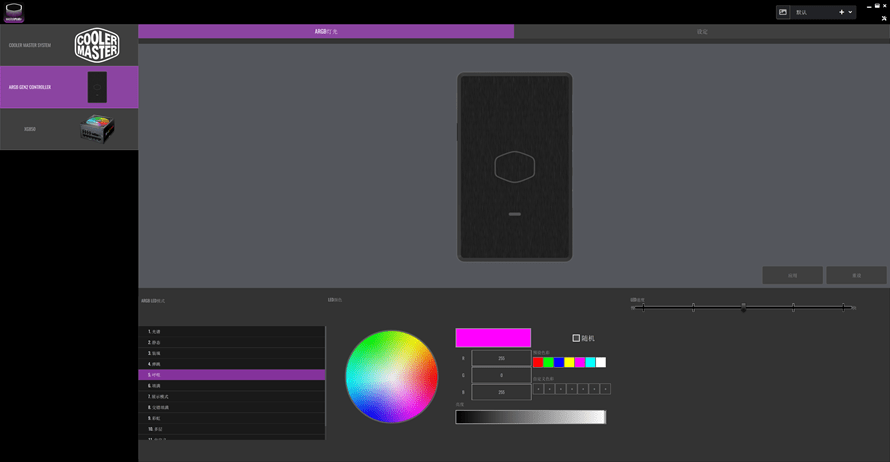Choose the red preset color swatch
890x462 pixels.
[538, 362]
